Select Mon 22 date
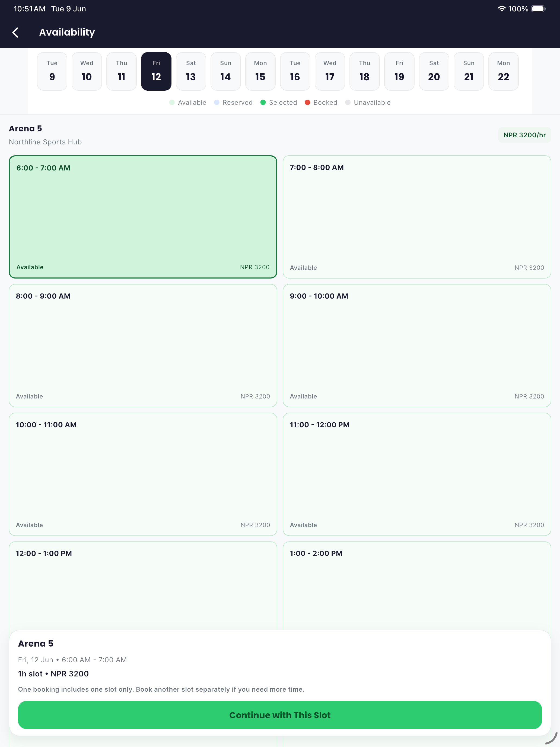Screen dimensions: 560x747 tap(504, 71)
